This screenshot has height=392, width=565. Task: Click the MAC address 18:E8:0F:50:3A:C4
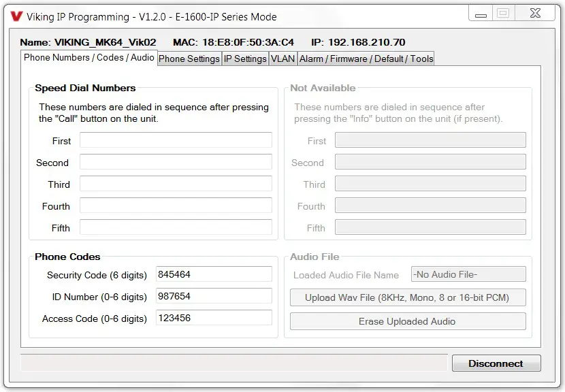pos(248,42)
